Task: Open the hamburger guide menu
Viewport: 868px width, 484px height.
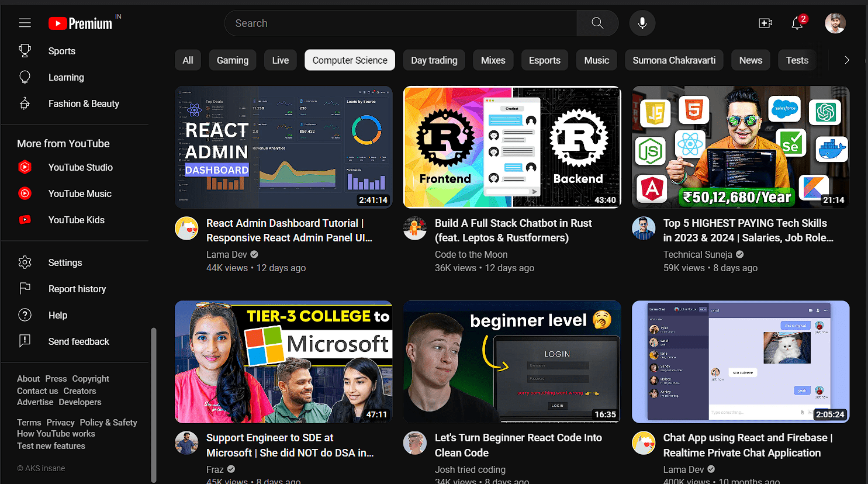Action: pos(25,23)
